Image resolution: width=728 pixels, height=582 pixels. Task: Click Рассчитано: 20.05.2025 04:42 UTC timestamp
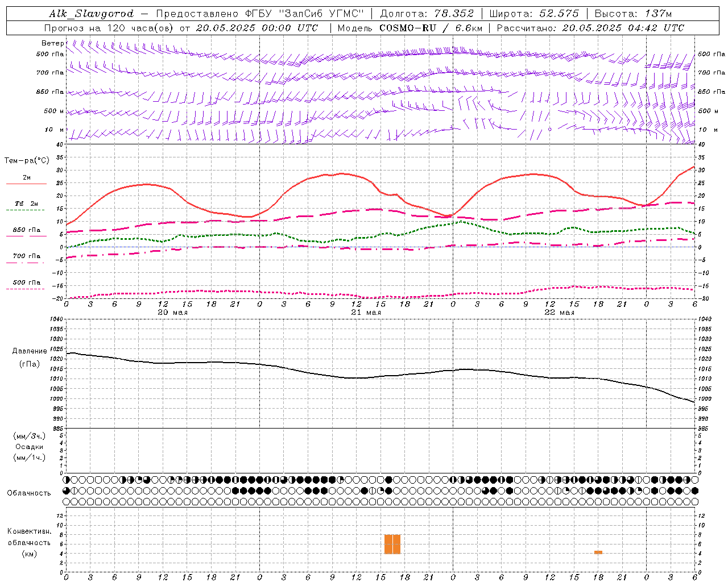(590, 28)
